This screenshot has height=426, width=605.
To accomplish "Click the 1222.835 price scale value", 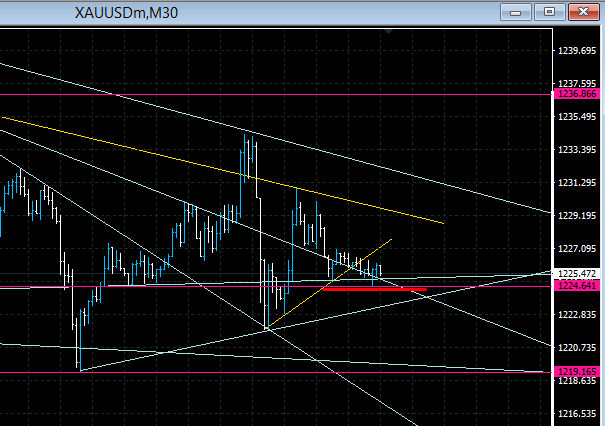I will point(577,314).
